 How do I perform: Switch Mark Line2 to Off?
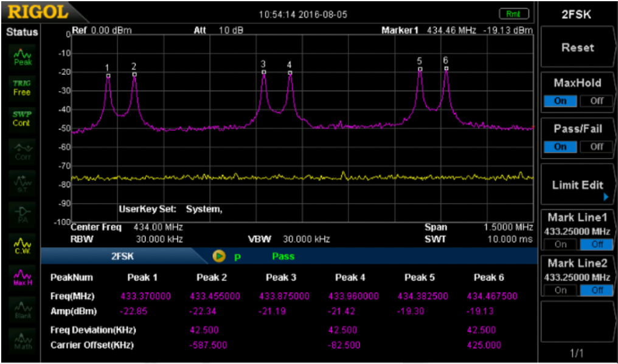coord(596,290)
